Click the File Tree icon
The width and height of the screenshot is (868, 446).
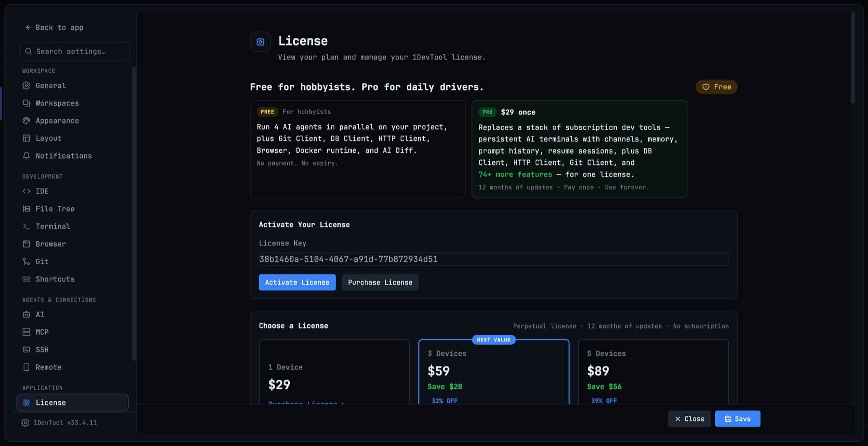[x=26, y=209]
